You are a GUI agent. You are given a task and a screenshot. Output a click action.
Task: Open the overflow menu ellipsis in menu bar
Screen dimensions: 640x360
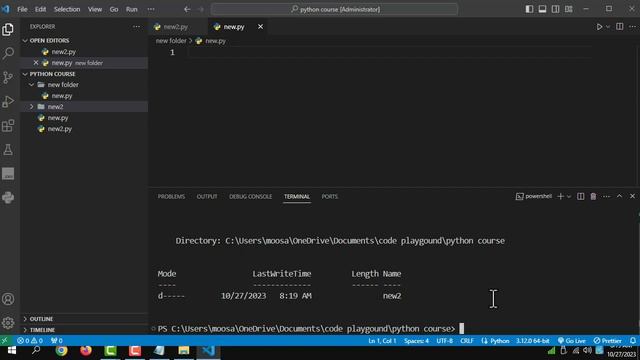[x=151, y=9]
